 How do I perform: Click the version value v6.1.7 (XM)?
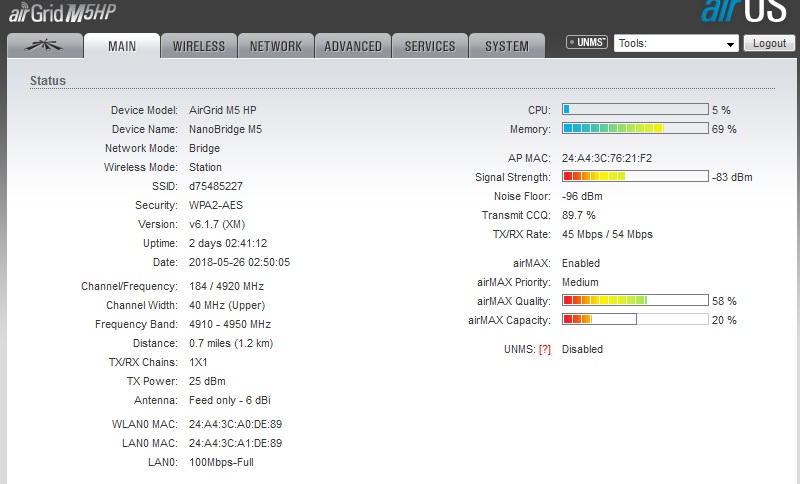point(217,224)
